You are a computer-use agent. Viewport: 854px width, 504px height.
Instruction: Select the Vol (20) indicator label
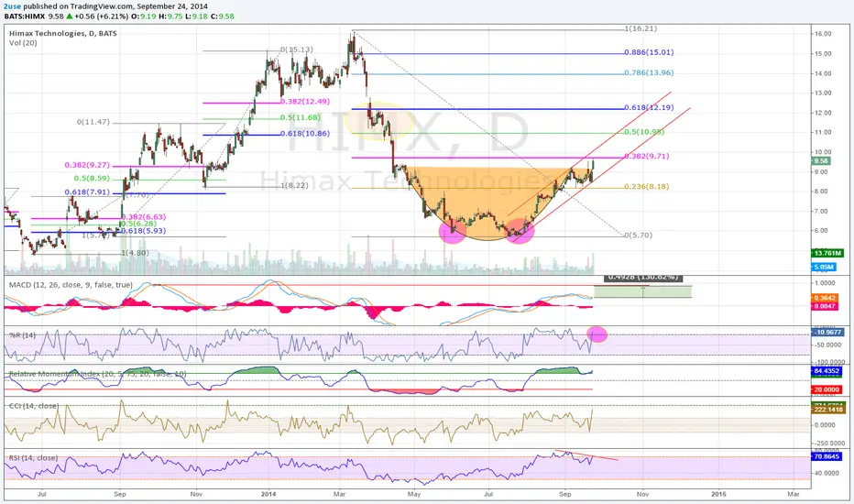(x=23, y=42)
